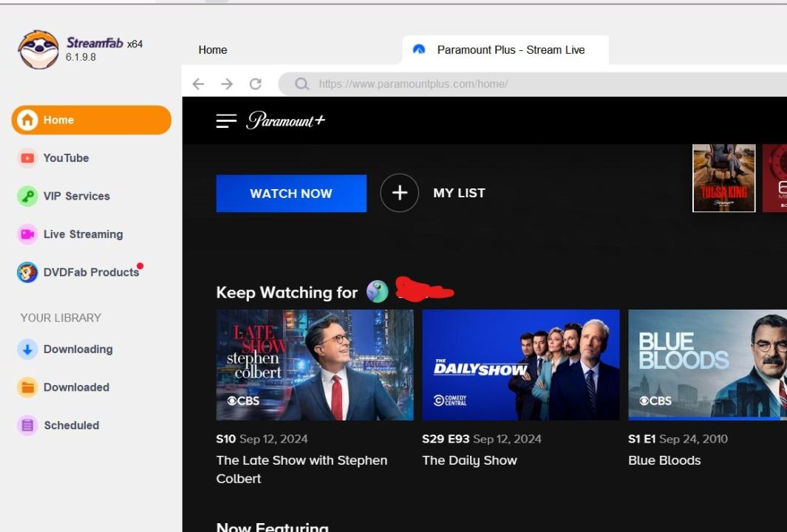Click the S1 E1 Sep 24, 2010 label
The image size is (787, 532).
coord(678,439)
